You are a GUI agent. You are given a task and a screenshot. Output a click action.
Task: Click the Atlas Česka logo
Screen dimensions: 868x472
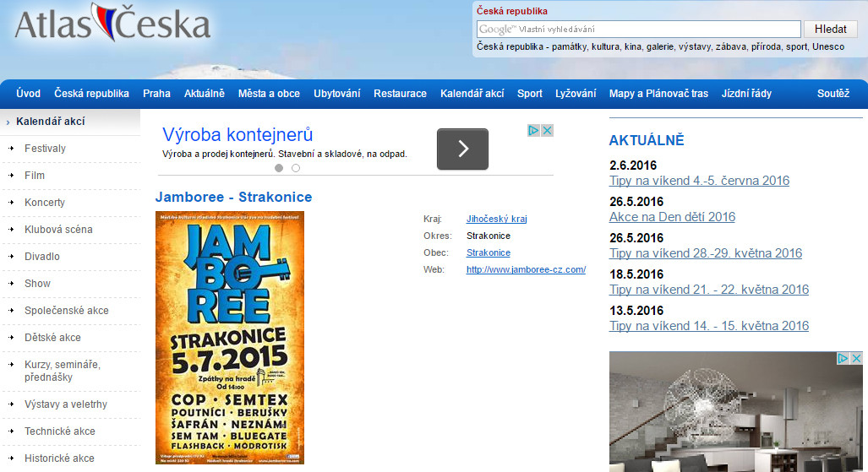click(x=112, y=24)
